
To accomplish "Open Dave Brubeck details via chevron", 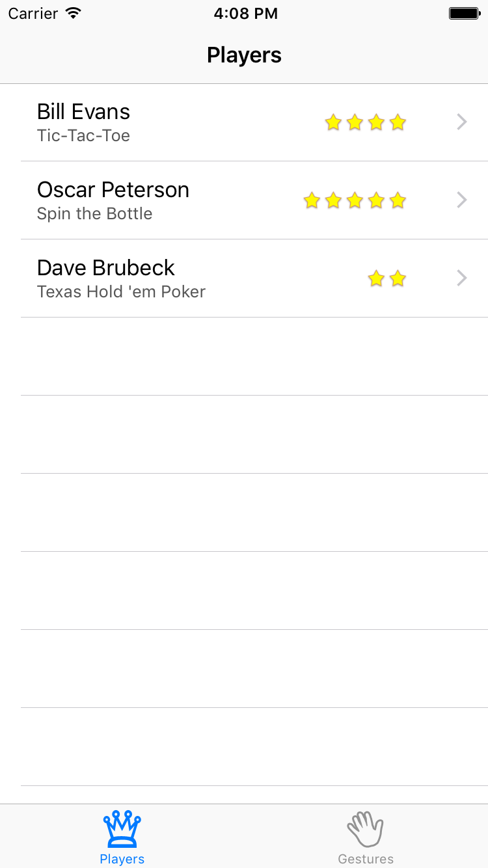I will tap(462, 278).
